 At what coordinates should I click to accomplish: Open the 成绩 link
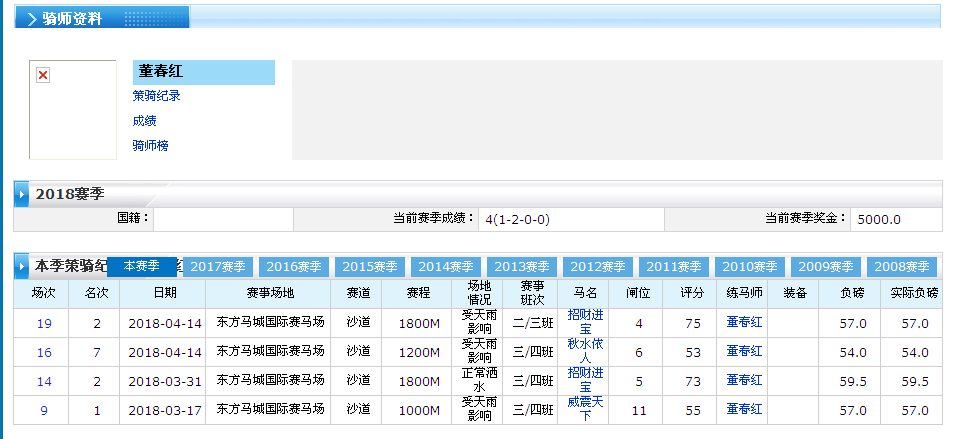tap(144, 121)
